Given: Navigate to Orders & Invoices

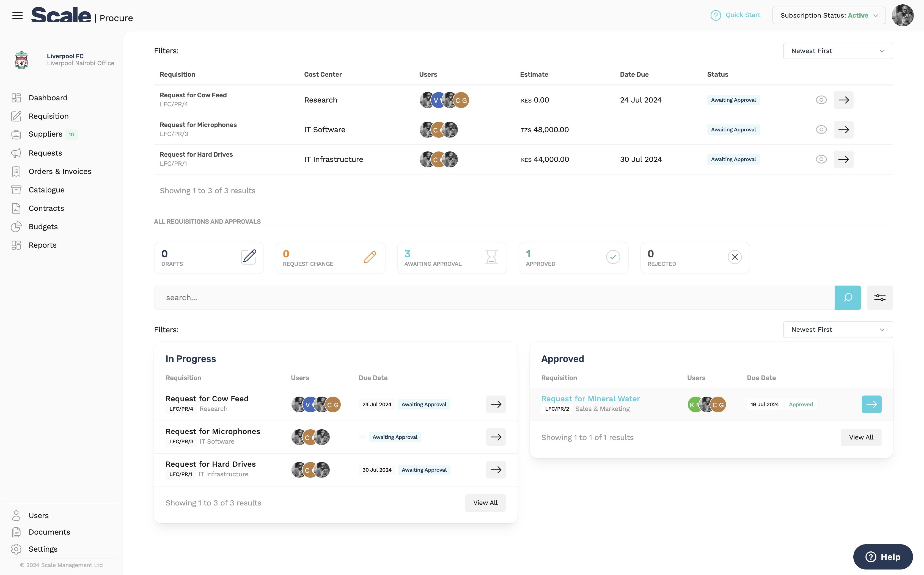Looking at the screenshot, I should click(60, 171).
